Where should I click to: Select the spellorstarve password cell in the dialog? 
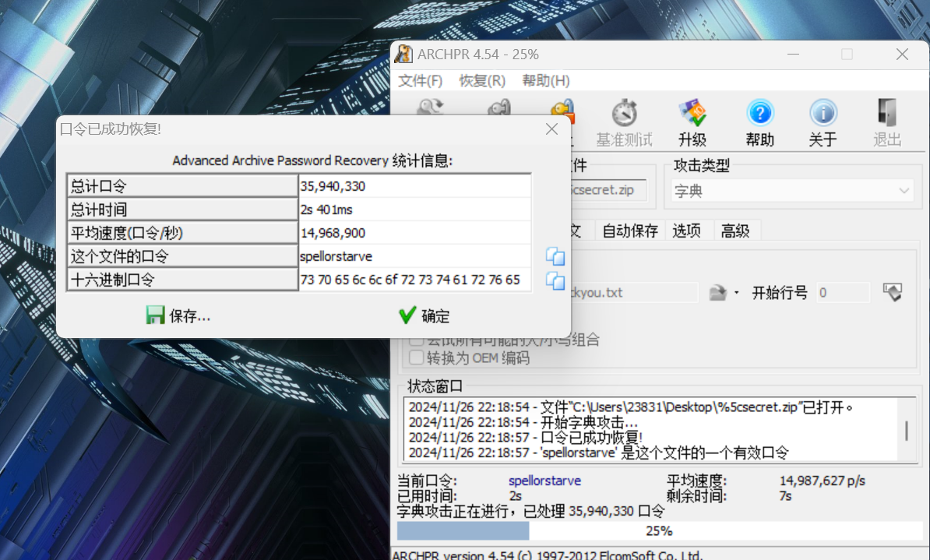(x=414, y=256)
